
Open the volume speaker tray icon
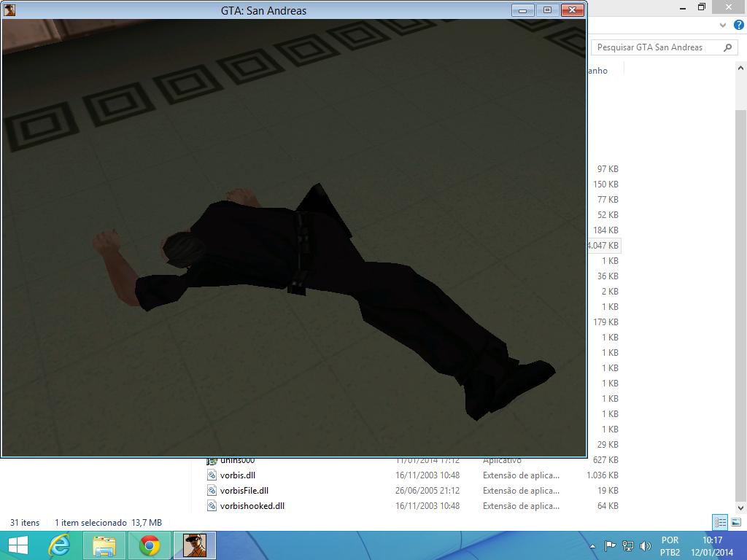click(x=646, y=545)
